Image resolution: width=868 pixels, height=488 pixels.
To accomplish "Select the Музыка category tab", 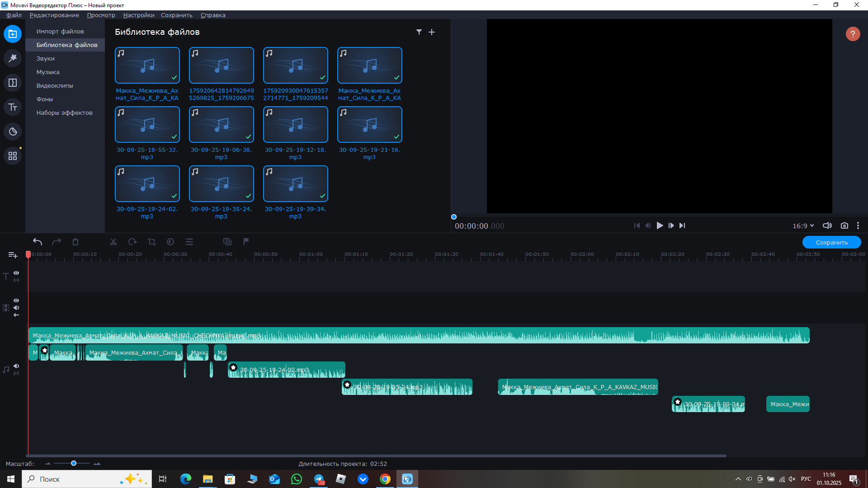I will coord(48,72).
